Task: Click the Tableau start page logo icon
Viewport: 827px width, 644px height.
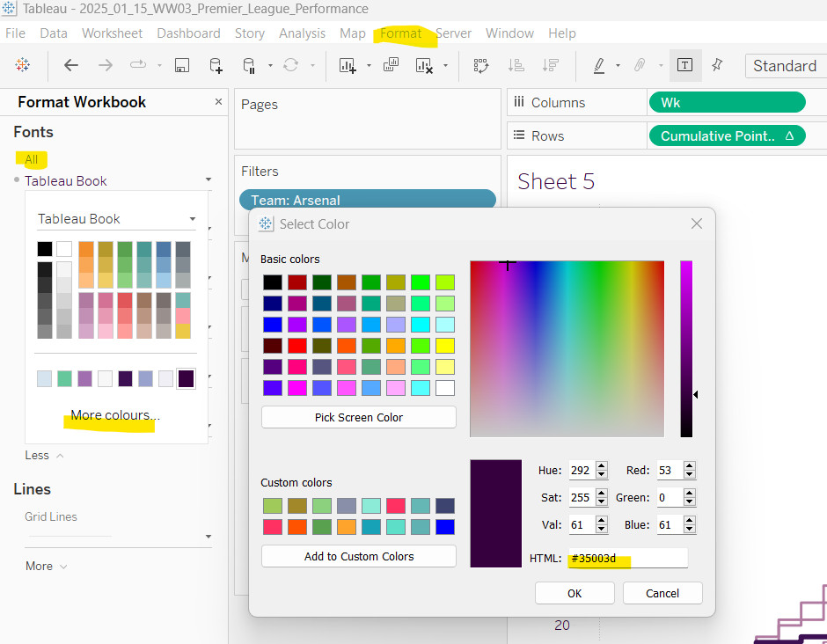Action: [x=23, y=65]
